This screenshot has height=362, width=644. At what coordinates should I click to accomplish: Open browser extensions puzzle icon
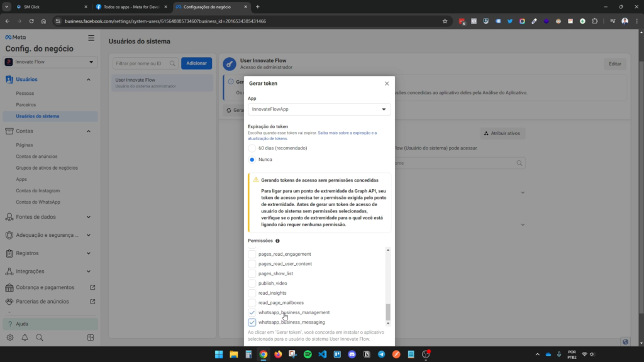point(595,21)
